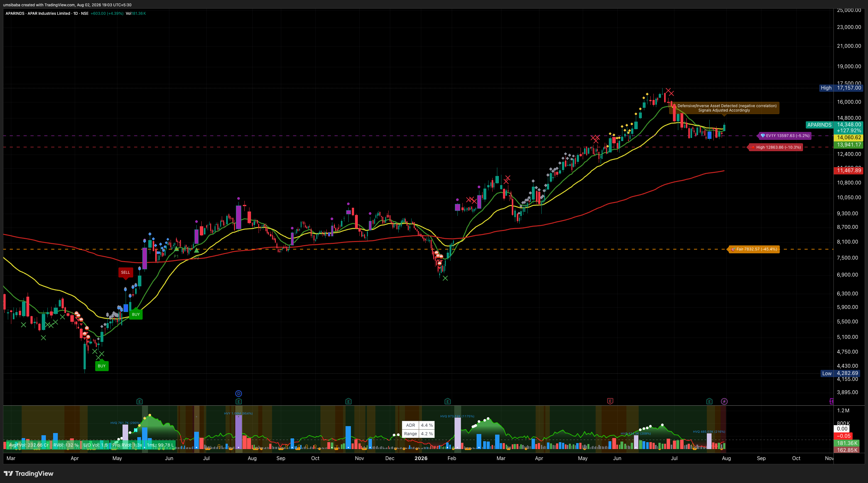Click the red earnings E marker

pyautogui.click(x=610, y=401)
